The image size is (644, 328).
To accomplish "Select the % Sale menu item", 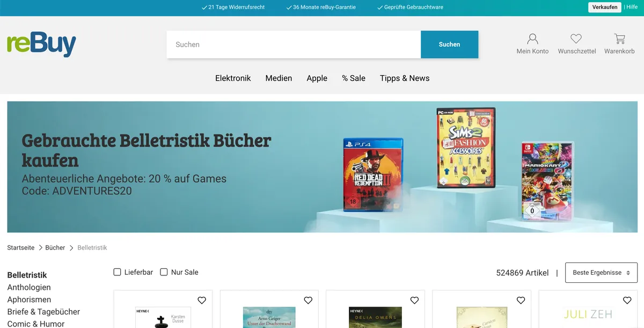I will [354, 78].
